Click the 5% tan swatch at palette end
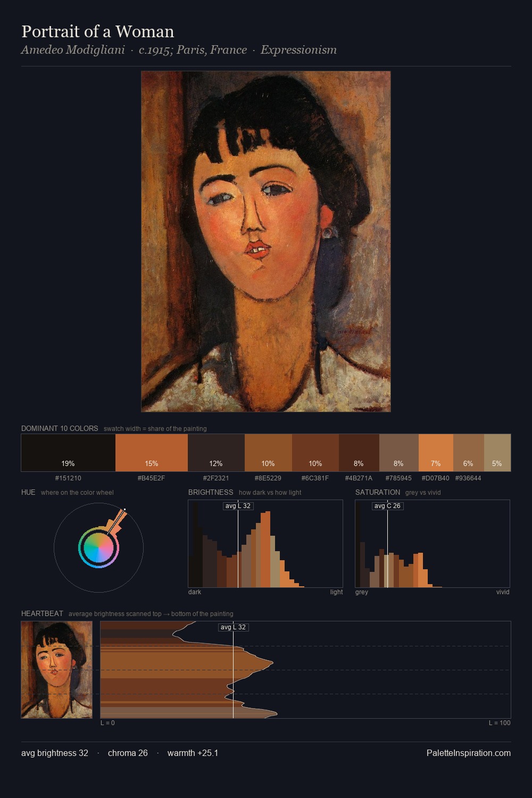Image resolution: width=532 pixels, height=798 pixels. 497,453
